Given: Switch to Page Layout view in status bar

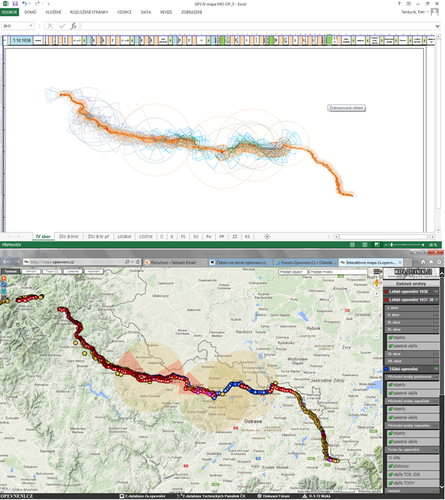Looking at the screenshot, I should (x=365, y=245).
